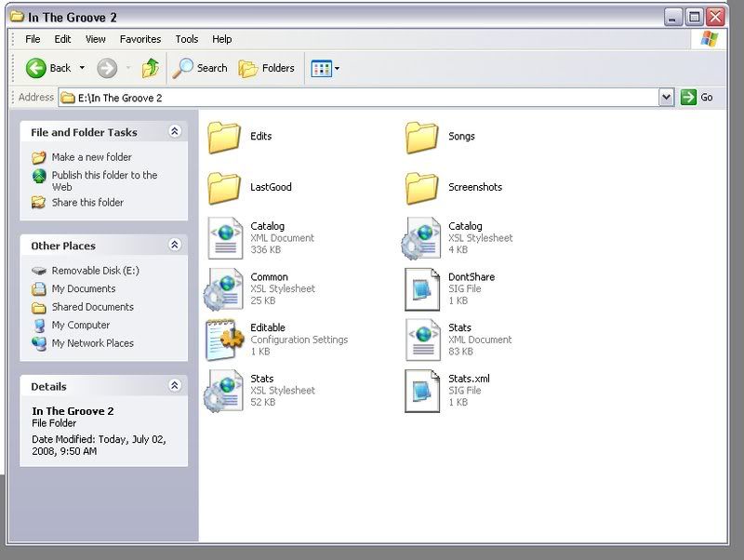The height and width of the screenshot is (560, 744).
Task: Select the DontShare SIG file
Action: (422, 288)
